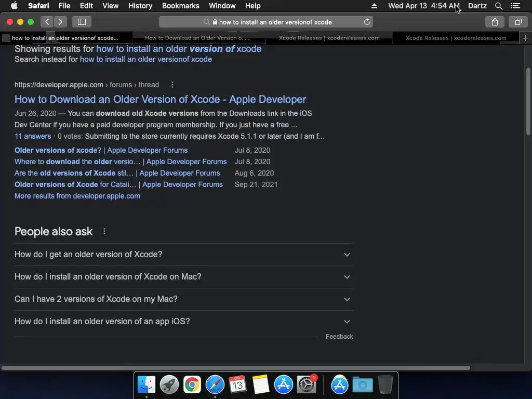Open the View menu
Image resolution: width=532 pixels, height=399 pixels.
[110, 6]
